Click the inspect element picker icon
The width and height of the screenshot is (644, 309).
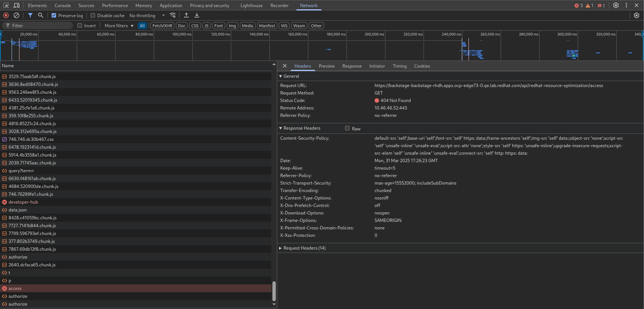coord(6,5)
